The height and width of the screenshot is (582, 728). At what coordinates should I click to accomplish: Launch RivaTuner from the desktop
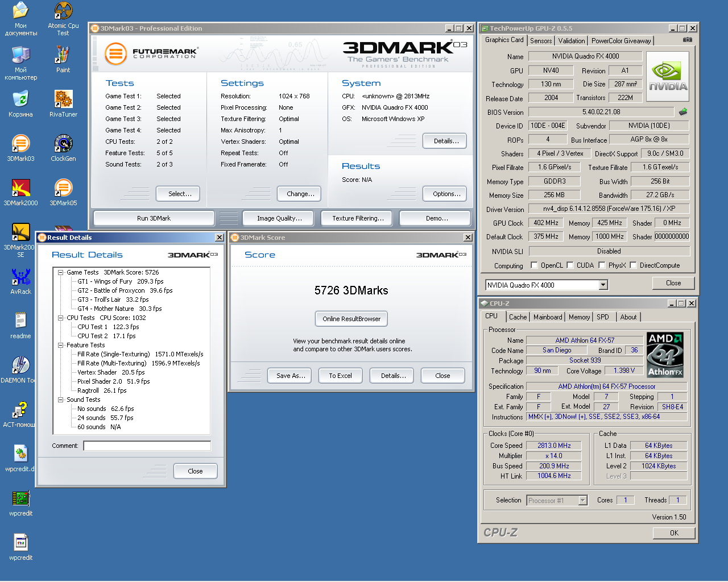[63, 103]
